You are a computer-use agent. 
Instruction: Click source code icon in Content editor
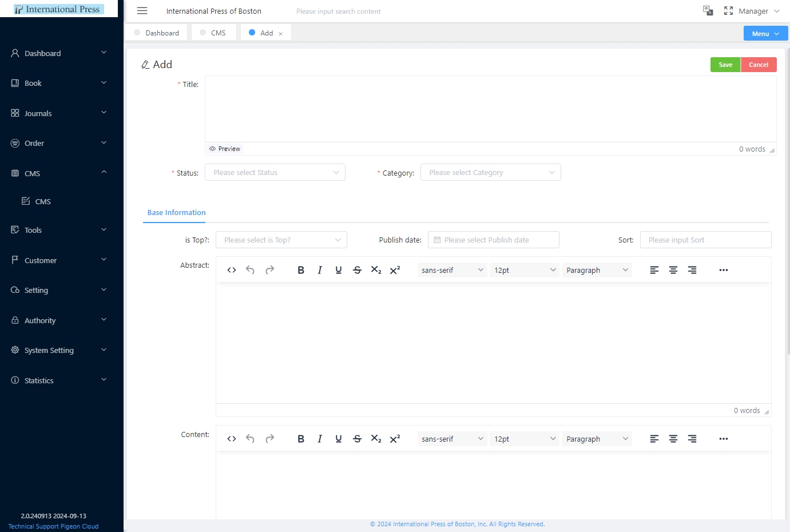pos(232,439)
